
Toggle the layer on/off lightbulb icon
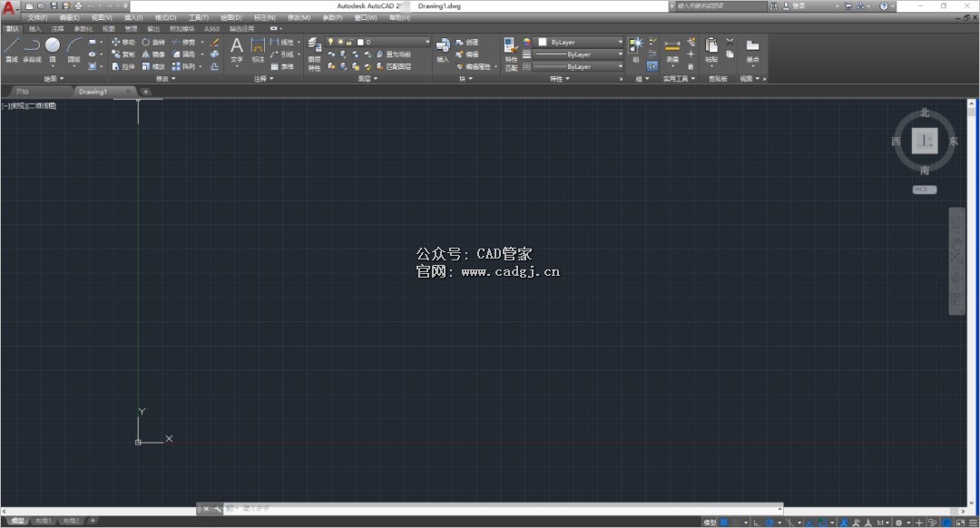tap(330, 42)
